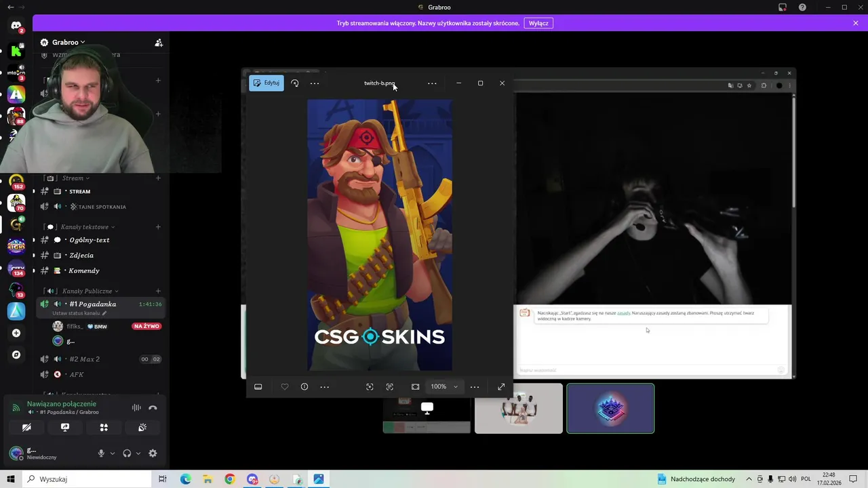This screenshot has height=488, width=868.
Task: Open action center notifications on taskbar
Action: coord(854,479)
